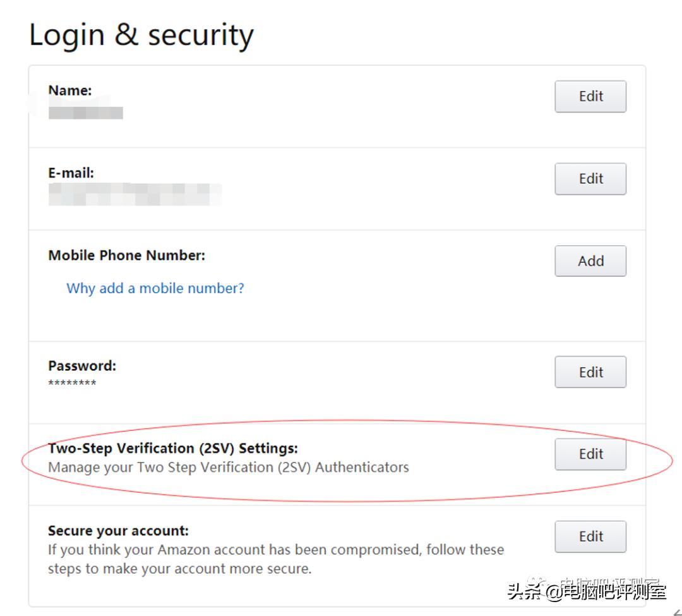Edit the account password

click(x=590, y=372)
